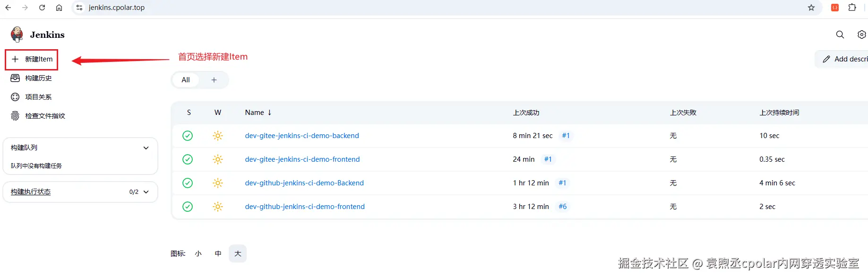
Task: Open build #6 of dev-github-jenkins-ci-demo-frontend
Action: point(562,207)
